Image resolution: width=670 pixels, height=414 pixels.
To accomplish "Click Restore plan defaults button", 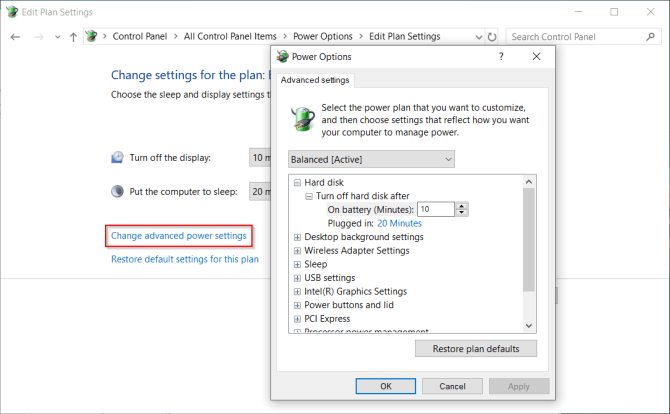I will click(476, 348).
